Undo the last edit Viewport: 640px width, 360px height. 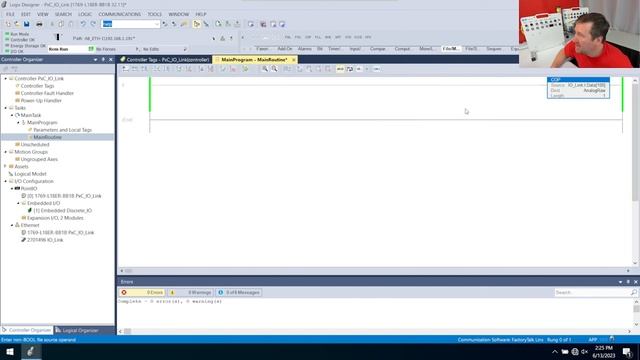point(83,24)
